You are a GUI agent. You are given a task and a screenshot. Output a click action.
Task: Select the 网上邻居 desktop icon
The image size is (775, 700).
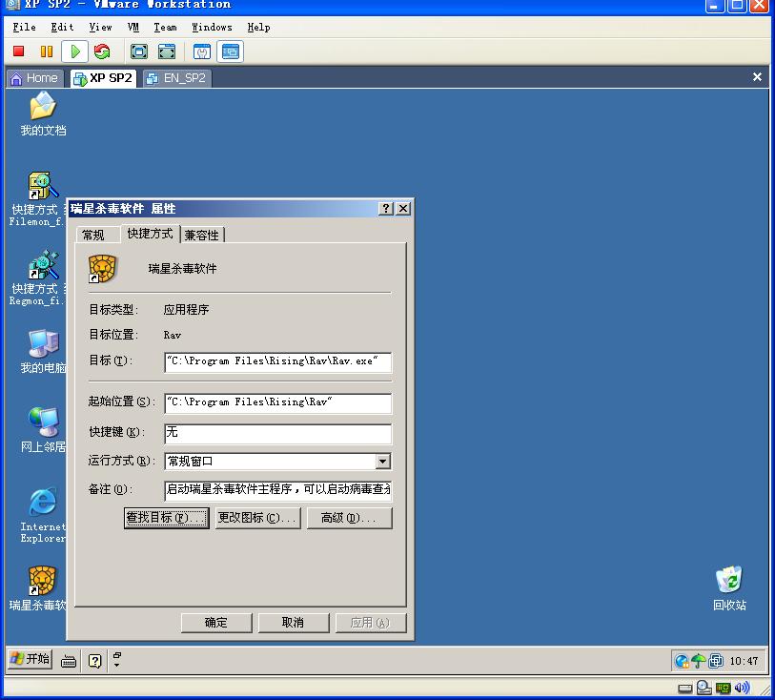point(44,430)
